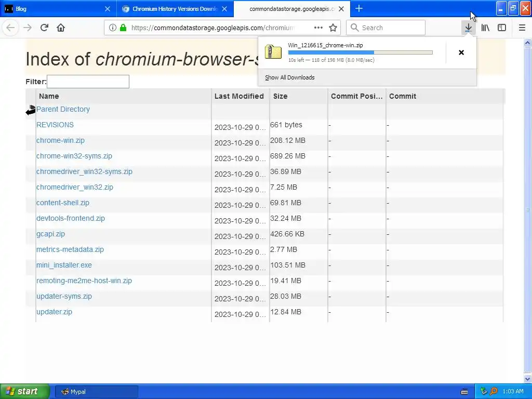Download chromedriver_win32-syms.zip
The height and width of the screenshot is (399, 532).
84,171
